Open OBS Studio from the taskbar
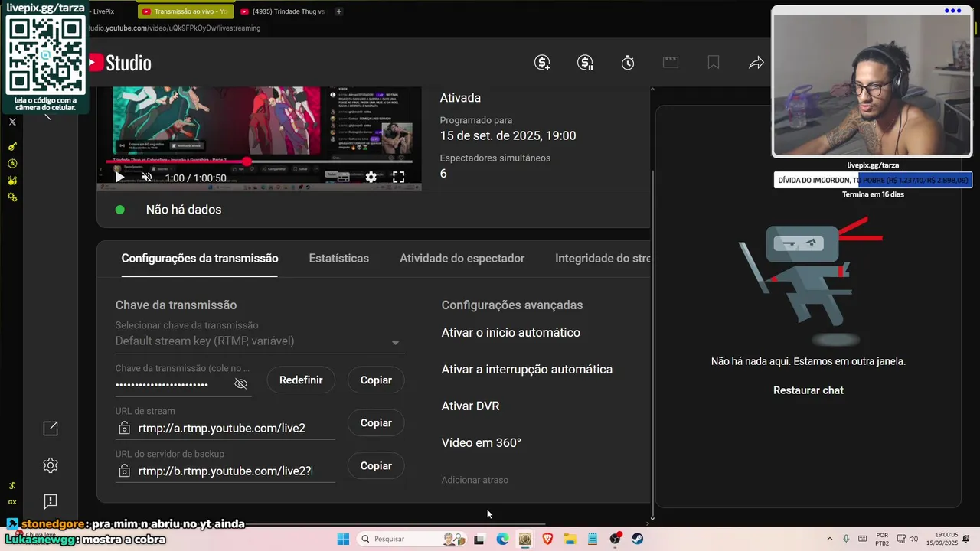The image size is (980, 551). pos(615,539)
